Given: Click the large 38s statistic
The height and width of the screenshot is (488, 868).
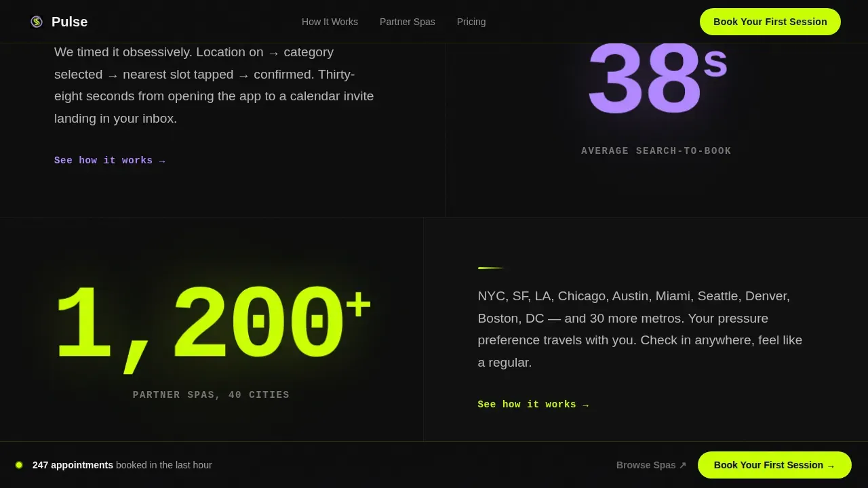Looking at the screenshot, I should click(657, 81).
